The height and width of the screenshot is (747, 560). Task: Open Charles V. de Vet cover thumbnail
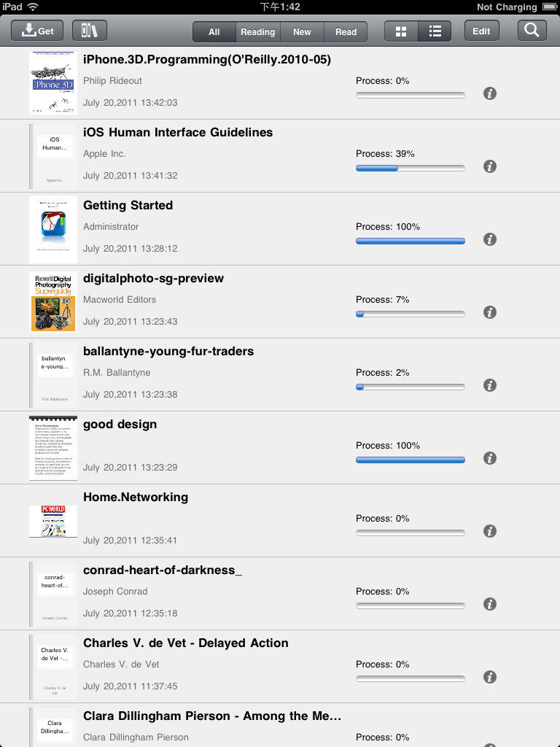(x=52, y=667)
